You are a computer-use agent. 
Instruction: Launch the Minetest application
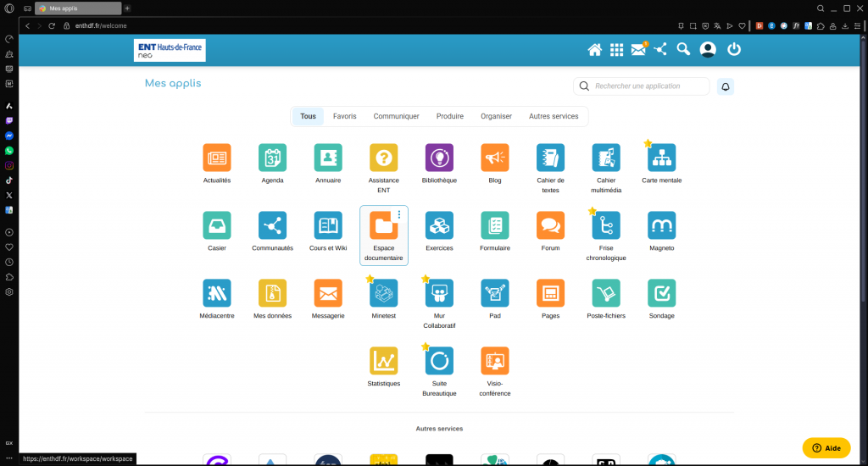(x=383, y=293)
